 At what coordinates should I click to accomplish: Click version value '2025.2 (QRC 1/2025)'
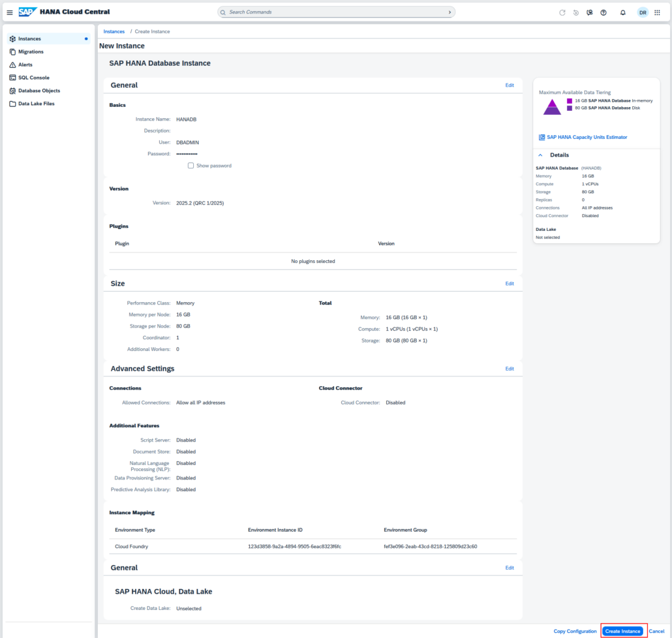click(x=200, y=203)
